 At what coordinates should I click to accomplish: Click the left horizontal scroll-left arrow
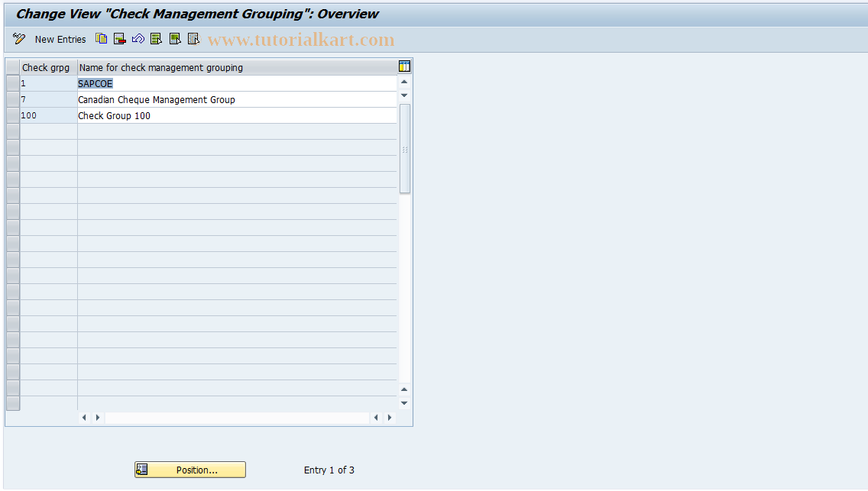click(84, 418)
